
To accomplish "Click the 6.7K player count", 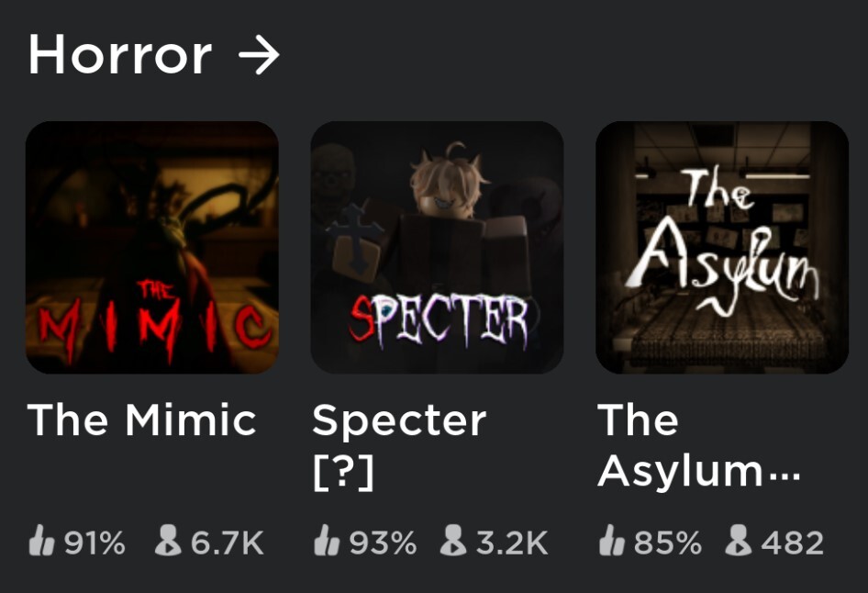I will [227, 543].
